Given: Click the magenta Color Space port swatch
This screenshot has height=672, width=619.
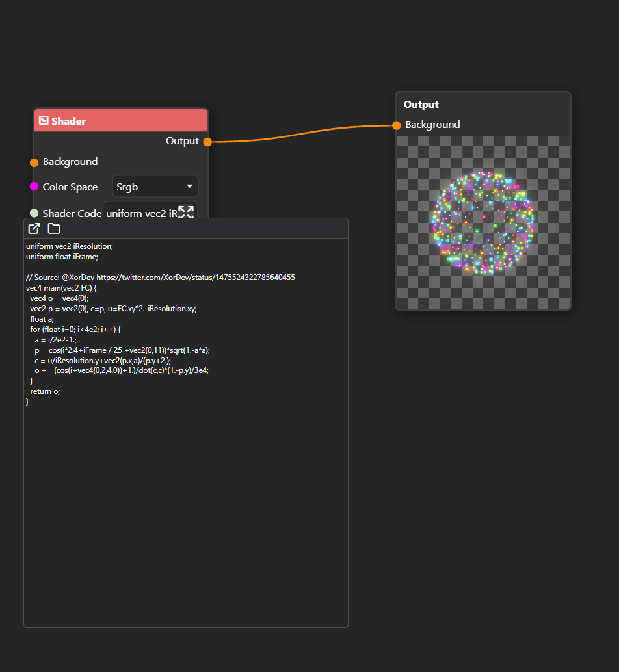Looking at the screenshot, I should (33, 187).
